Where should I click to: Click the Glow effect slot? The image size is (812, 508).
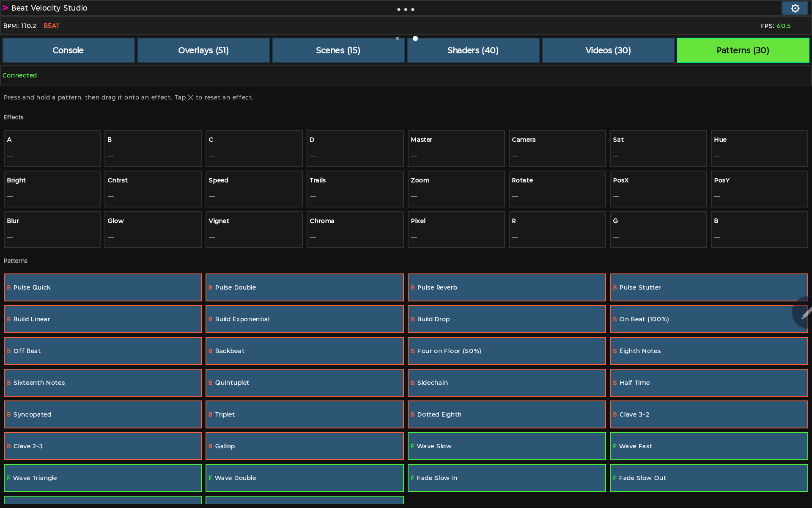click(x=153, y=229)
